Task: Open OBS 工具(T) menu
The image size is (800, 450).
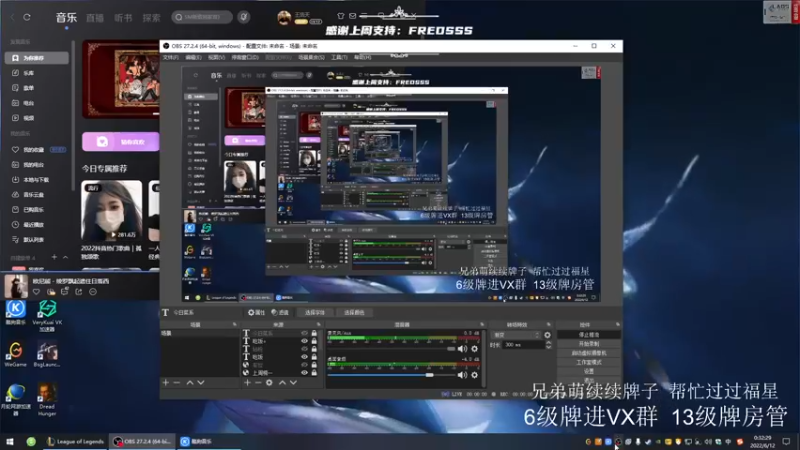Action: [x=339, y=58]
